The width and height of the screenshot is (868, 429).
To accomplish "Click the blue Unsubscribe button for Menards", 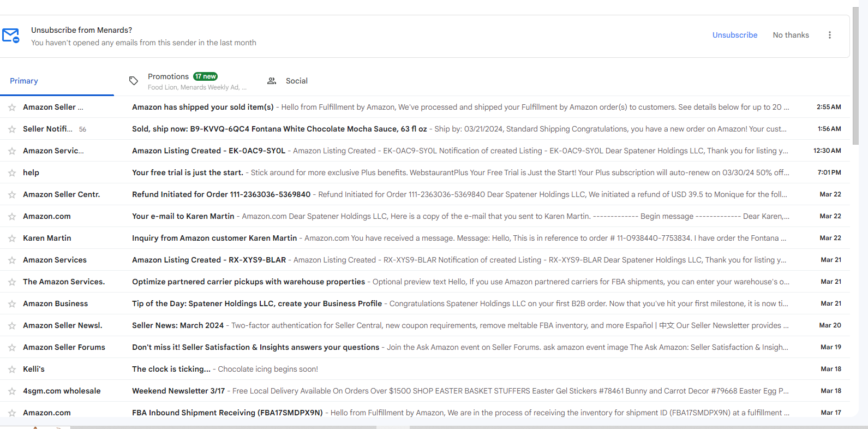I will [735, 35].
